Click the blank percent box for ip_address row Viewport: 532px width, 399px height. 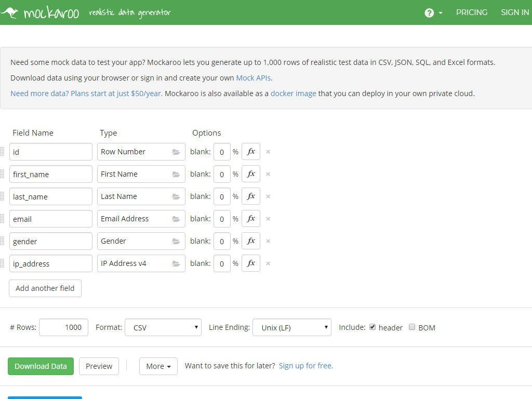click(222, 263)
